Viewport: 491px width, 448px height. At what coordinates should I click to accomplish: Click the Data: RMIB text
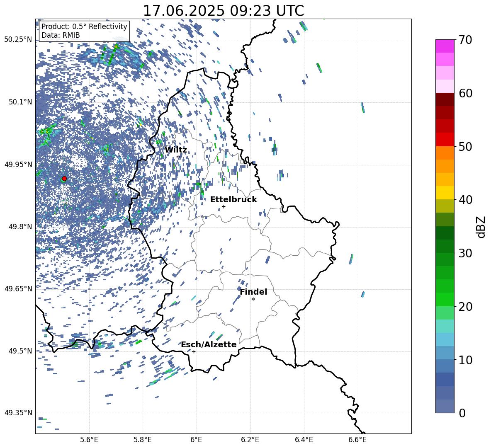point(61,35)
